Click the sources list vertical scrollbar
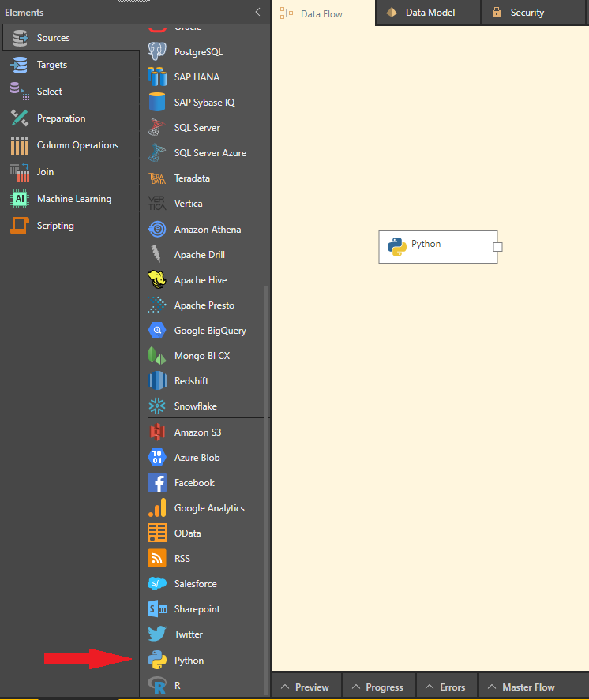The width and height of the screenshot is (589, 700). point(266,490)
